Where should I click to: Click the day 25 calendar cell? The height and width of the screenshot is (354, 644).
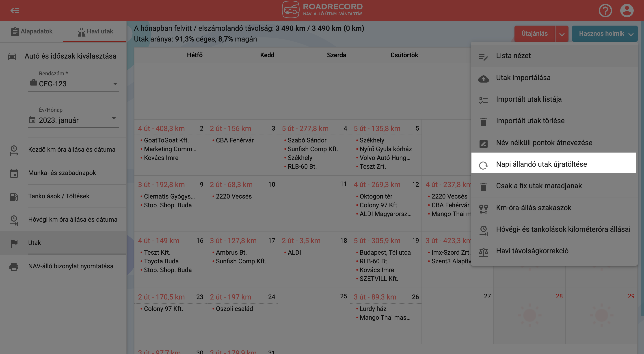(314, 316)
